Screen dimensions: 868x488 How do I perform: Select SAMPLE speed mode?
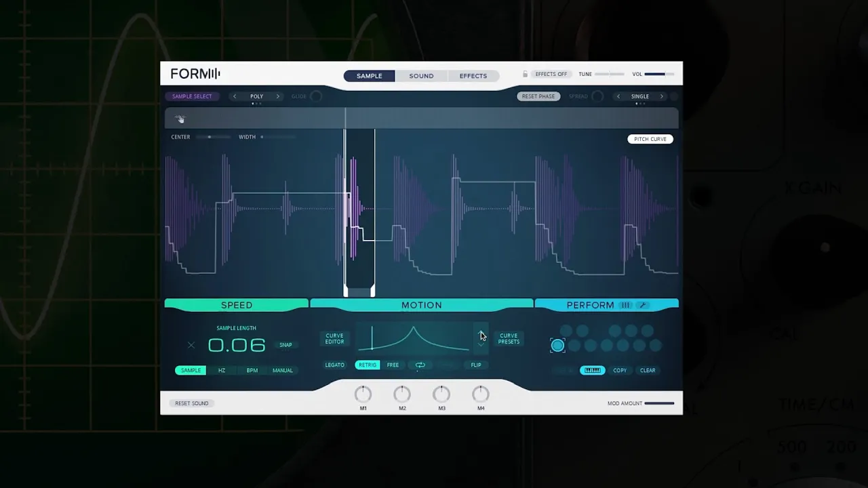(x=191, y=371)
